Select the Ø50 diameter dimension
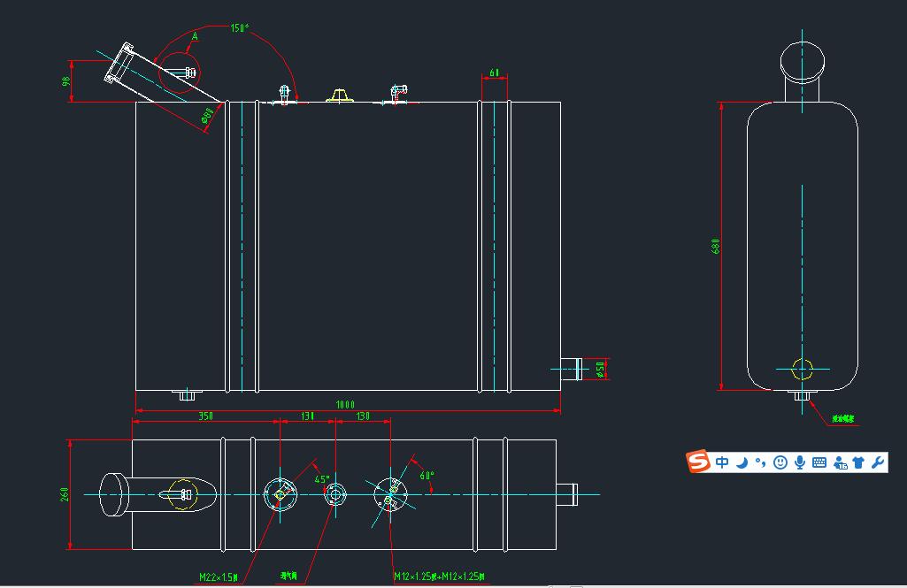 tap(601, 369)
